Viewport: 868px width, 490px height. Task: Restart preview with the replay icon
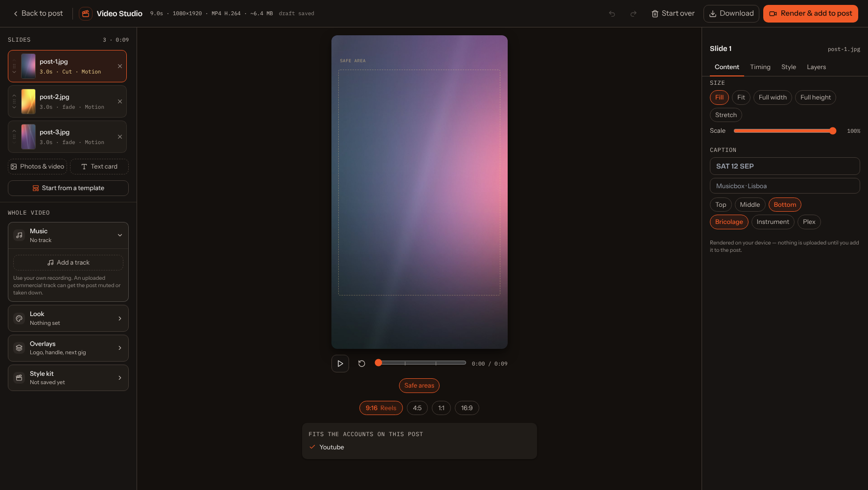(x=362, y=364)
